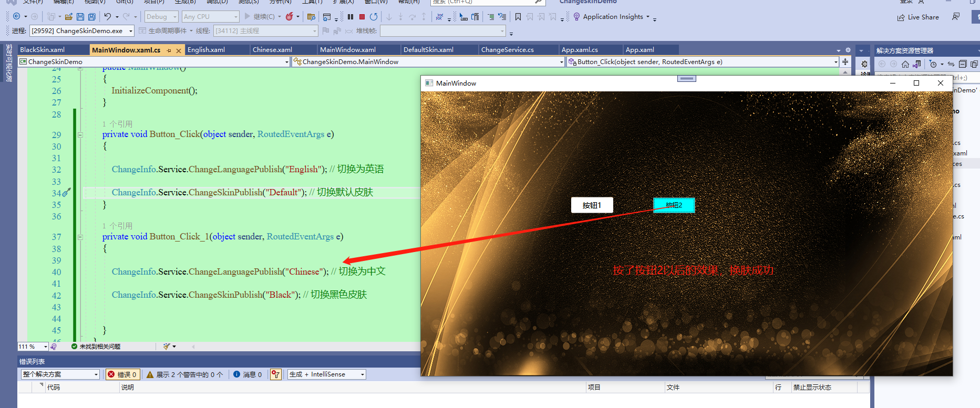Collapse the Button_Click_1 method outline

coord(80,237)
